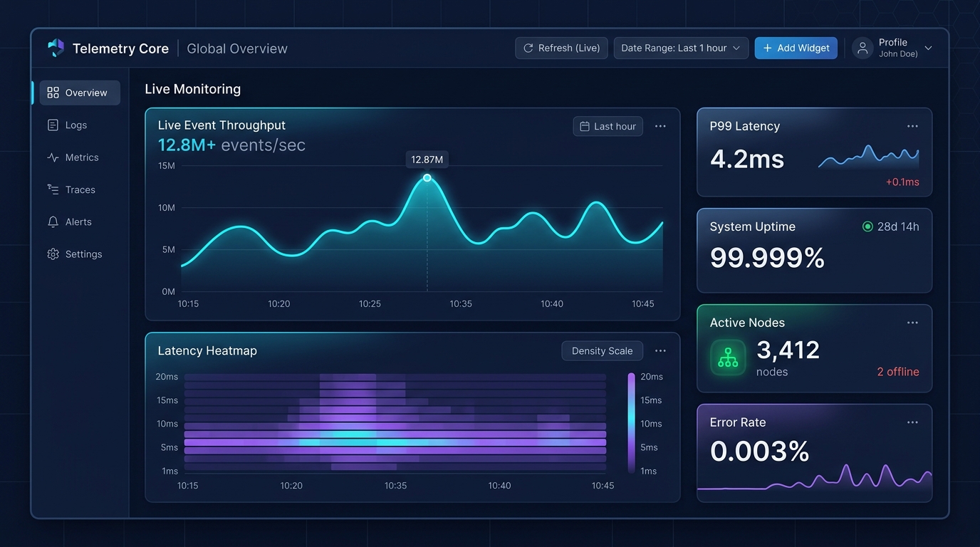Screen dimensions: 980x547
Task: Click the green uptime status indicator
Action: click(x=867, y=226)
